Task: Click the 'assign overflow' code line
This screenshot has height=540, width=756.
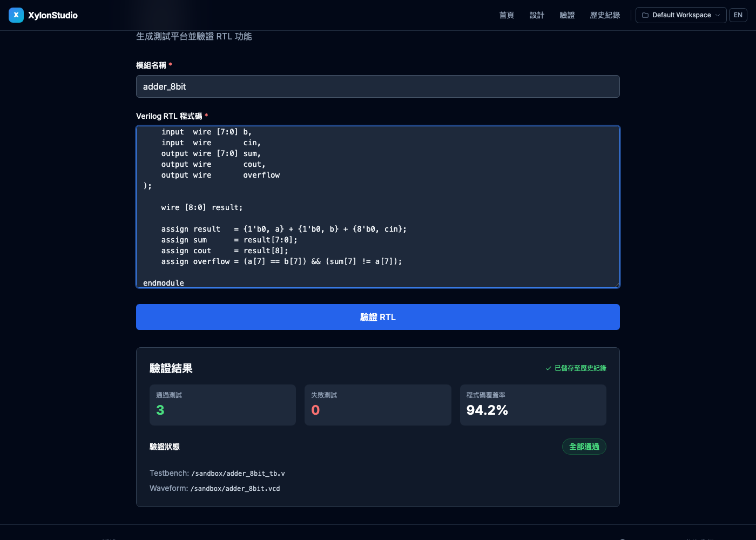Action: tap(281, 261)
